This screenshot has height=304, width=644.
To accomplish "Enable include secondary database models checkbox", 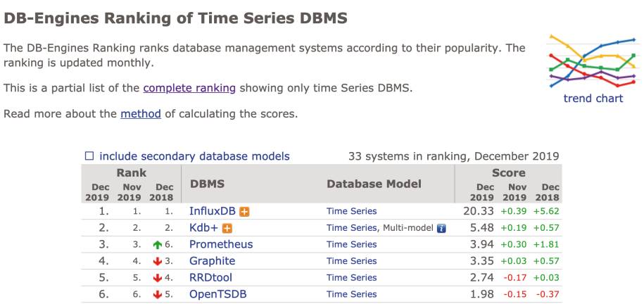I will pyautogui.click(x=89, y=156).
